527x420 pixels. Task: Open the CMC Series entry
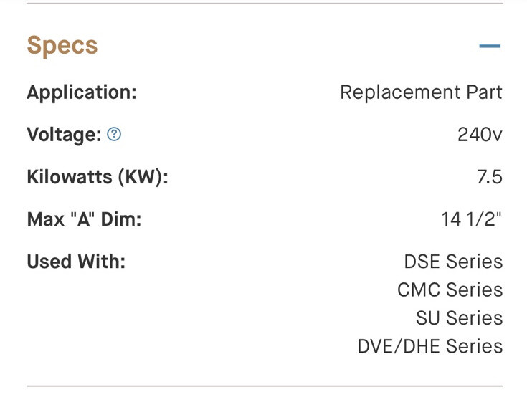[x=450, y=290]
